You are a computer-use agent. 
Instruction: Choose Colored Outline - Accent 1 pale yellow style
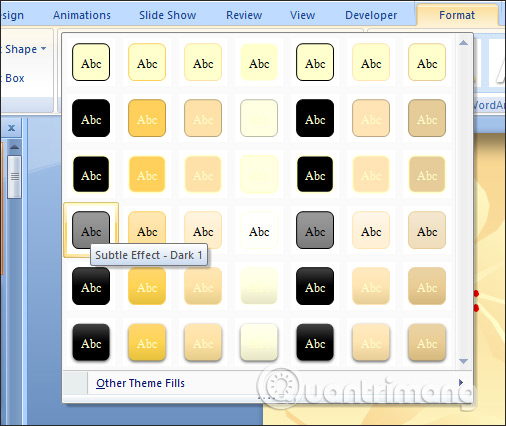tap(147, 62)
